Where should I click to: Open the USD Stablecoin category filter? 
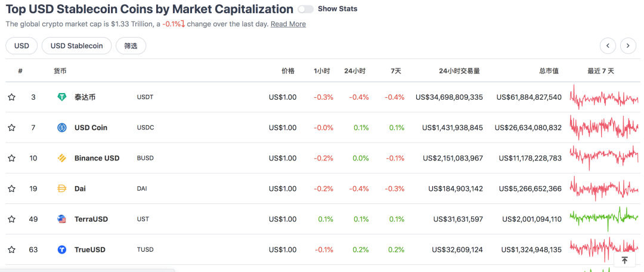(76, 46)
